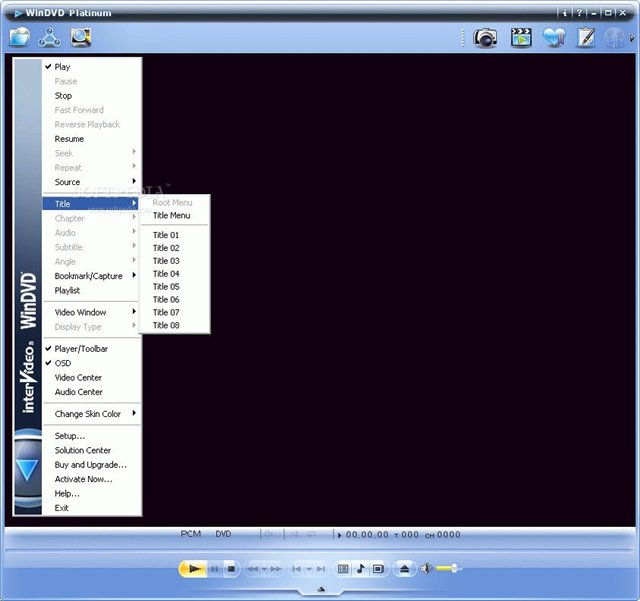Open Help... from the menu
The image size is (640, 601).
(x=92, y=494)
